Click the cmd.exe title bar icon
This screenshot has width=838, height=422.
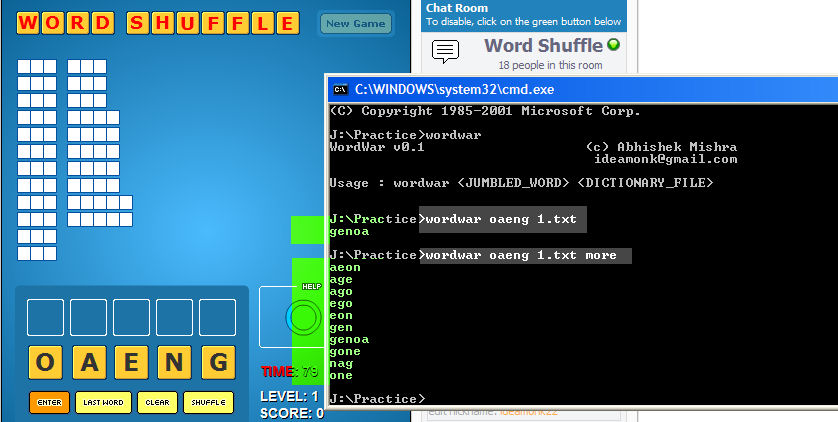coord(339,89)
